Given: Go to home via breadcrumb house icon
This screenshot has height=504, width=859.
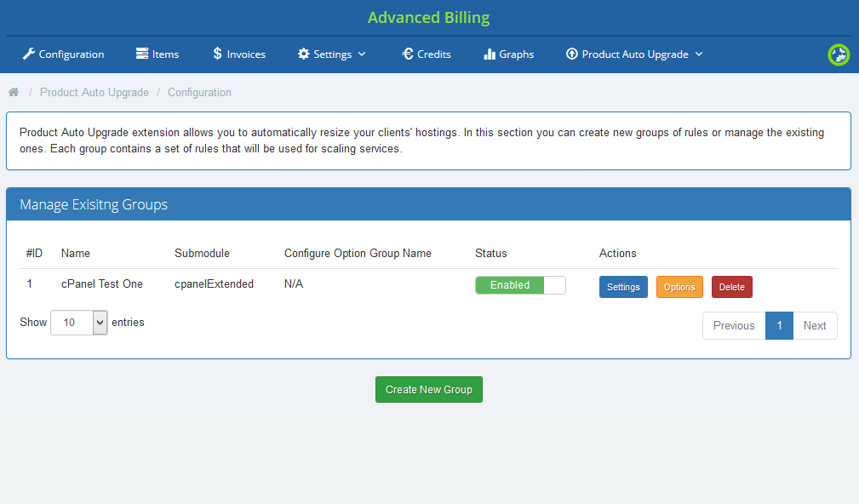Looking at the screenshot, I should coord(14,92).
